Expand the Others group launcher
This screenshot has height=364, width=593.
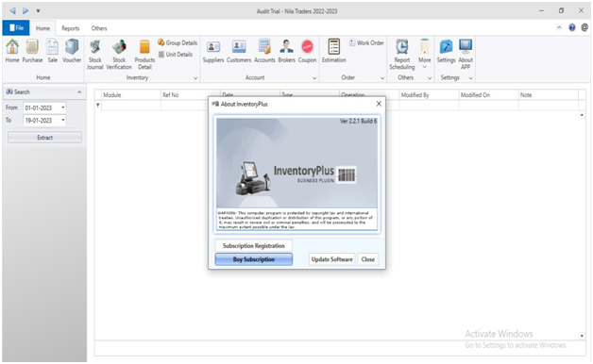tap(430, 78)
